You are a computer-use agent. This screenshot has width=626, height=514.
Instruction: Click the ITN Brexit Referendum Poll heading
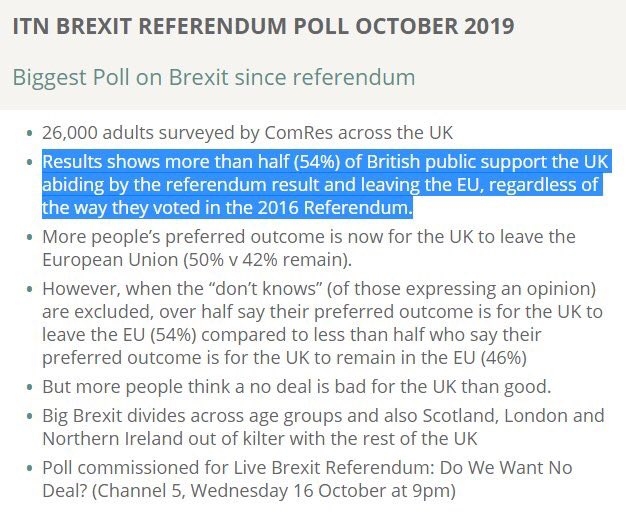pyautogui.click(x=263, y=26)
